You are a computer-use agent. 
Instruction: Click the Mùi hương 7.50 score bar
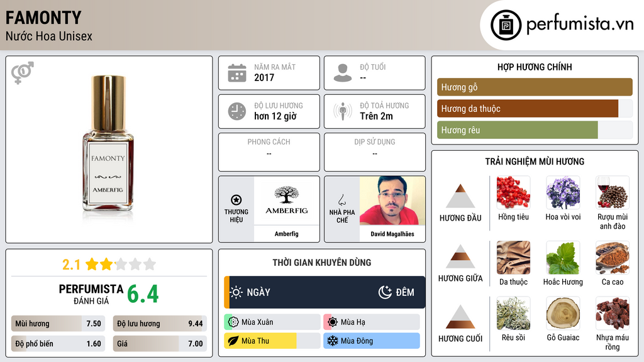[x=58, y=324]
